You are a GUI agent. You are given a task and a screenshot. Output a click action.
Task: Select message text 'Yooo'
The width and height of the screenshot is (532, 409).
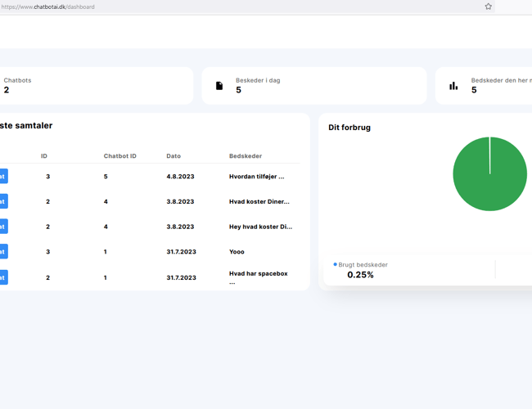pos(237,252)
